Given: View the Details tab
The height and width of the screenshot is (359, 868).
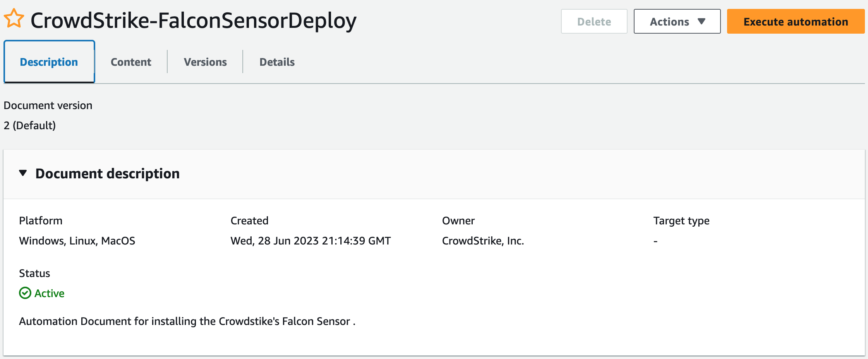Looking at the screenshot, I should coord(277,62).
